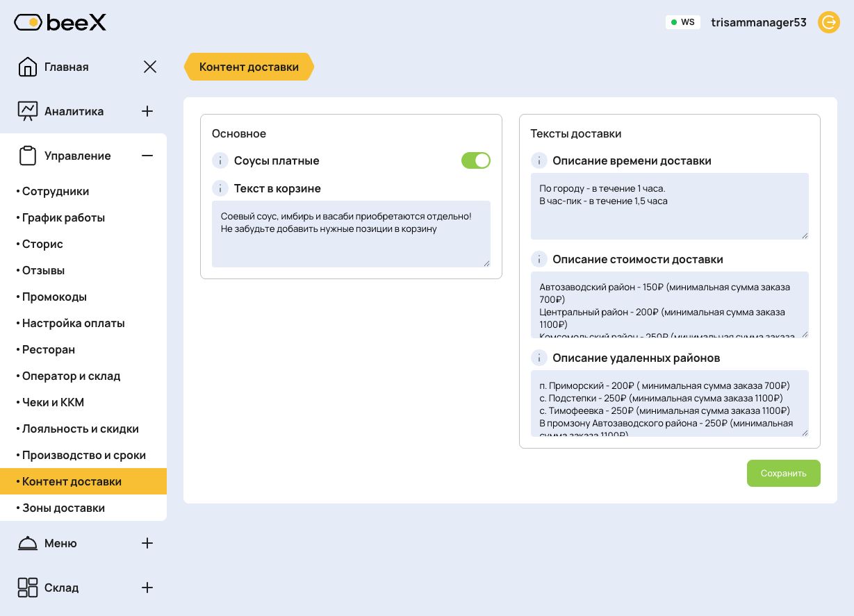Click info icon next to Соусы платные
This screenshot has height=616, width=854.
[220, 160]
